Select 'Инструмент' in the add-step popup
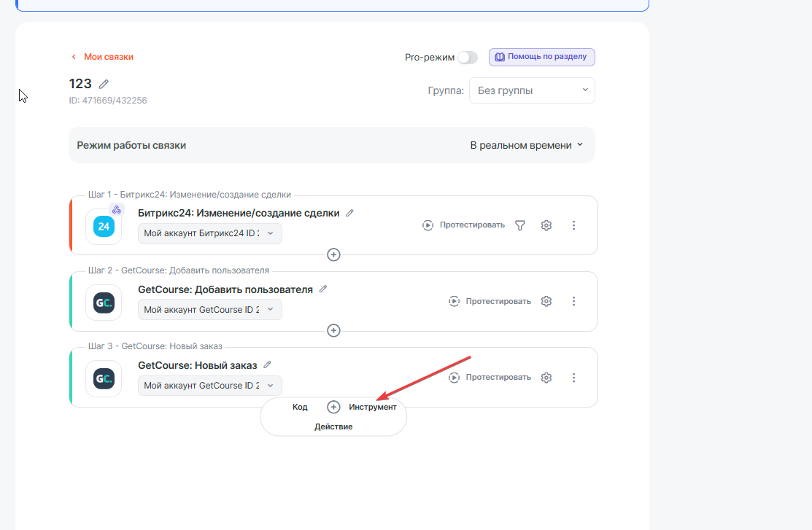The width and height of the screenshot is (812, 530). click(372, 407)
